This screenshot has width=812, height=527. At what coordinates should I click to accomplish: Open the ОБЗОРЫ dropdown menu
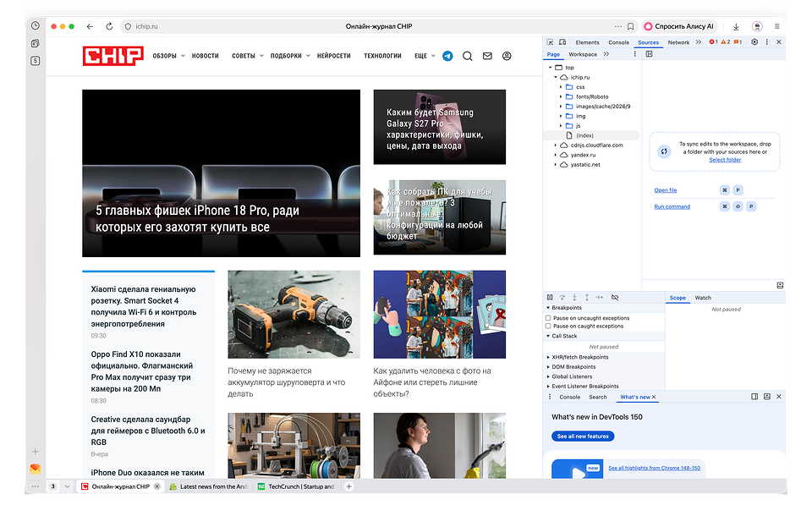(x=169, y=56)
